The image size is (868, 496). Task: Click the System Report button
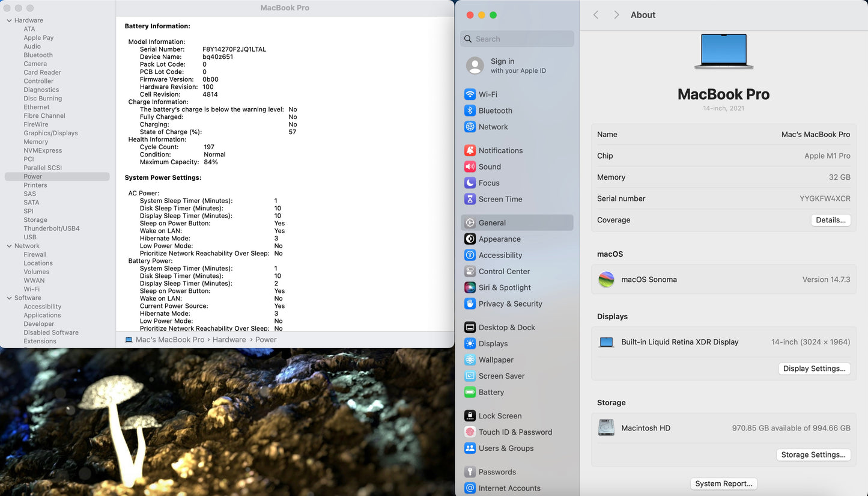[723, 483]
